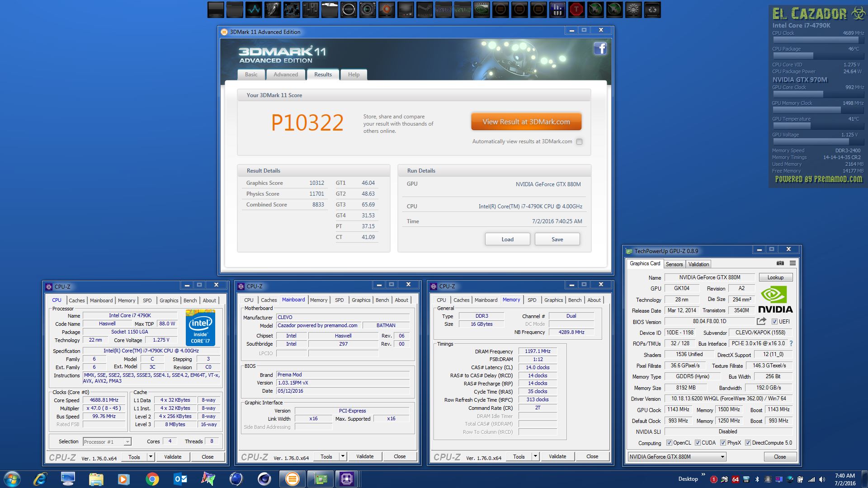Image resolution: width=868 pixels, height=488 pixels.
Task: Click View Result at 3DMark.com button
Action: coord(526,122)
